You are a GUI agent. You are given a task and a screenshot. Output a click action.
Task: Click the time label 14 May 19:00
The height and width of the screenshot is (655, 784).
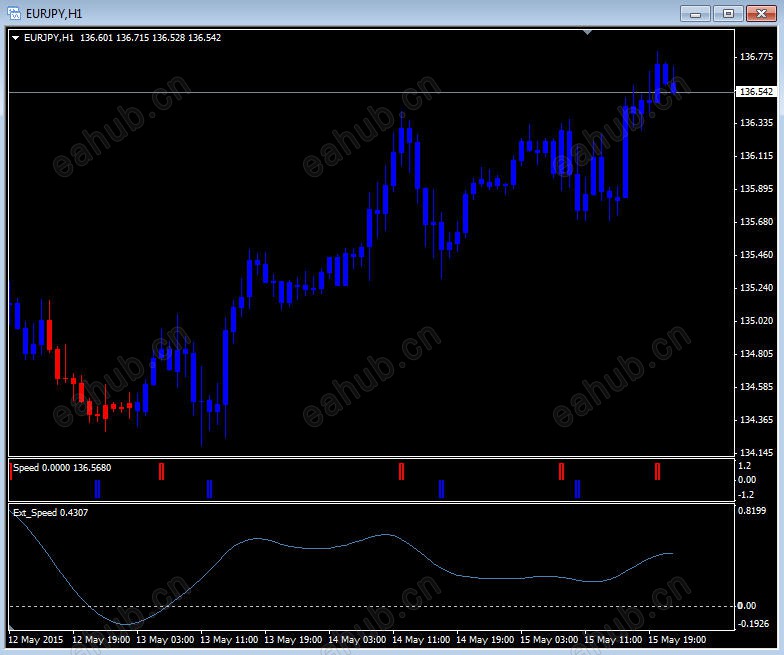tap(485, 640)
